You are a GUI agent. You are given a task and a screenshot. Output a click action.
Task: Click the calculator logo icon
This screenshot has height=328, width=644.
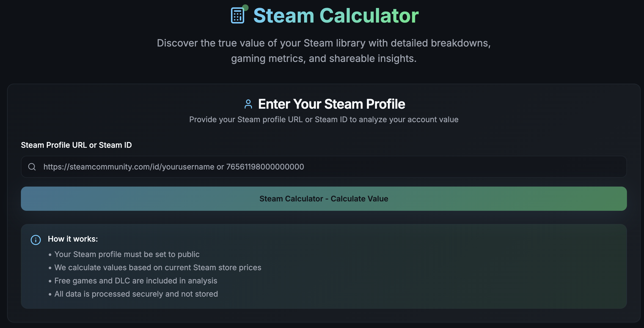click(237, 16)
